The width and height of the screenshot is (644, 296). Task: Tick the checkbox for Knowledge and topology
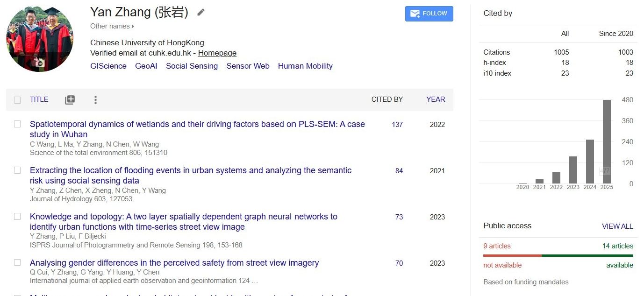pos(17,217)
